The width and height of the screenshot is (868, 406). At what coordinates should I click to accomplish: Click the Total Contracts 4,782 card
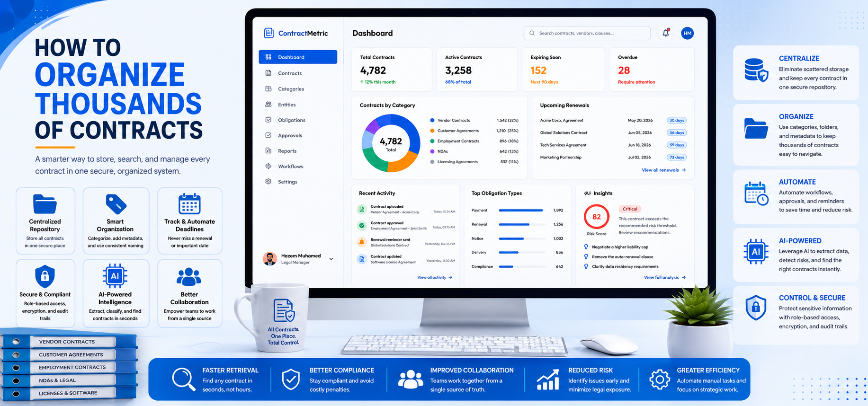coord(392,70)
